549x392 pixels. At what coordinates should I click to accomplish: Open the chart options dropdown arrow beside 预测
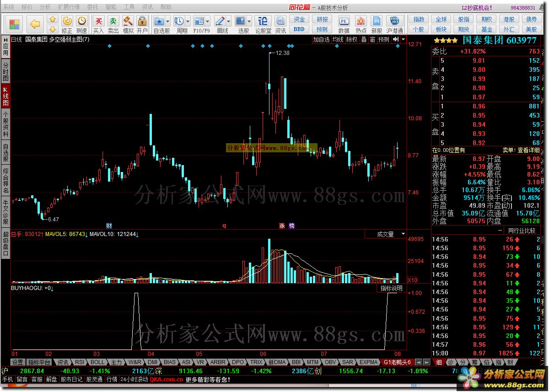403,40
